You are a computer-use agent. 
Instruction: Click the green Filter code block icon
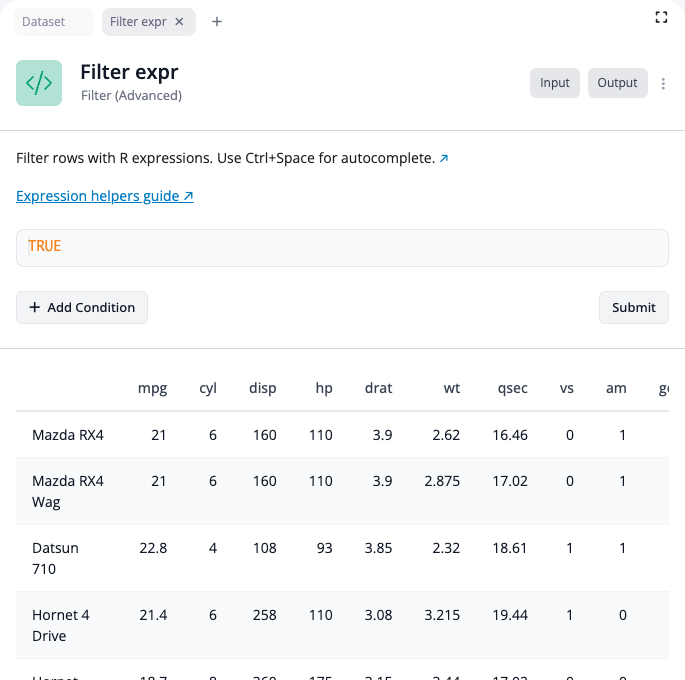click(x=39, y=83)
